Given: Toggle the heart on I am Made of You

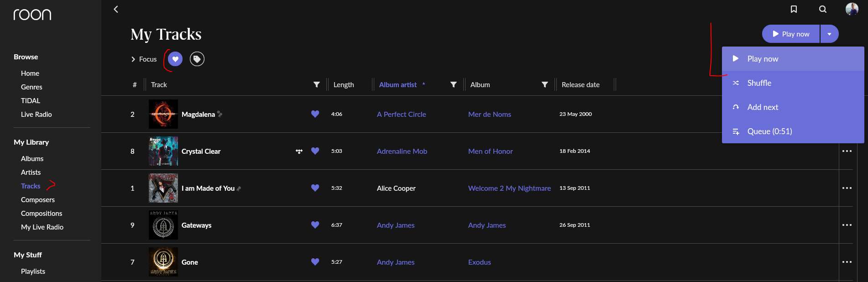Looking at the screenshot, I should pos(315,188).
